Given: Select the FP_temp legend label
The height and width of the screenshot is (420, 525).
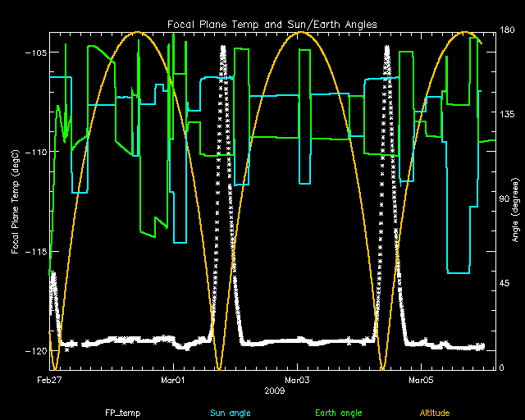Looking at the screenshot, I should pyautogui.click(x=120, y=413).
